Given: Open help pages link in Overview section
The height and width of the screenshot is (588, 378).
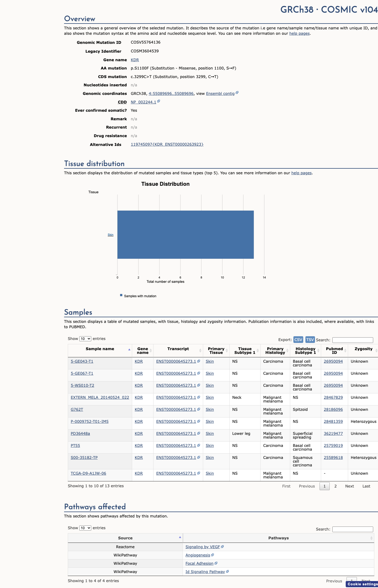Looking at the screenshot, I should [x=300, y=33].
